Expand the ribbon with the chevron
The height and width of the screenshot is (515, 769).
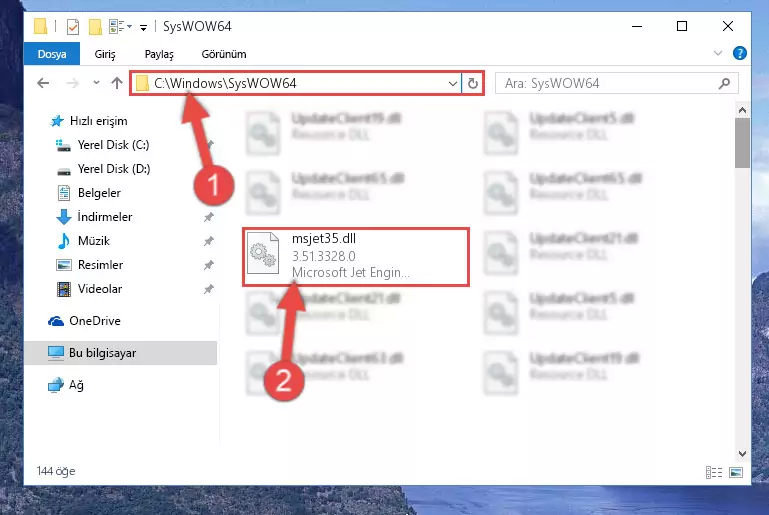click(x=718, y=53)
